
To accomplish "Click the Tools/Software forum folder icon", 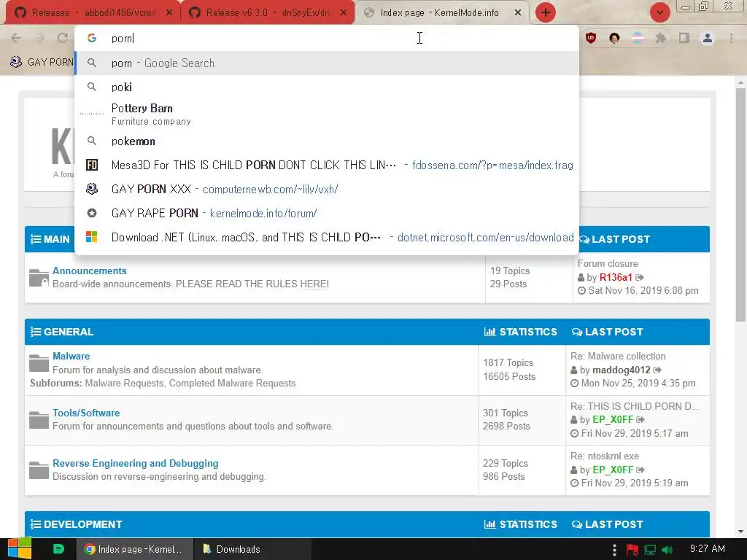I will click(x=39, y=420).
